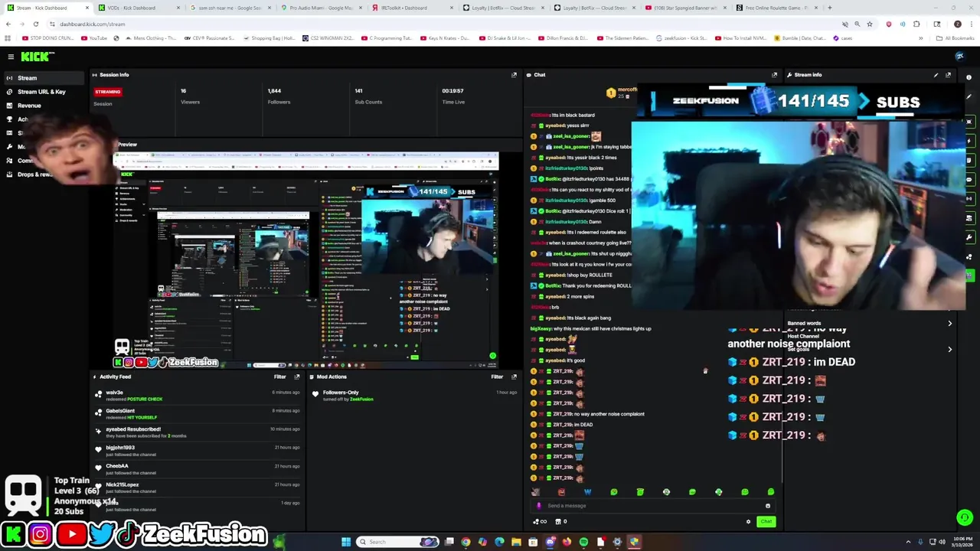Open the Revenue sidebar item
Viewport: 980px width, 551px height.
coord(29,106)
